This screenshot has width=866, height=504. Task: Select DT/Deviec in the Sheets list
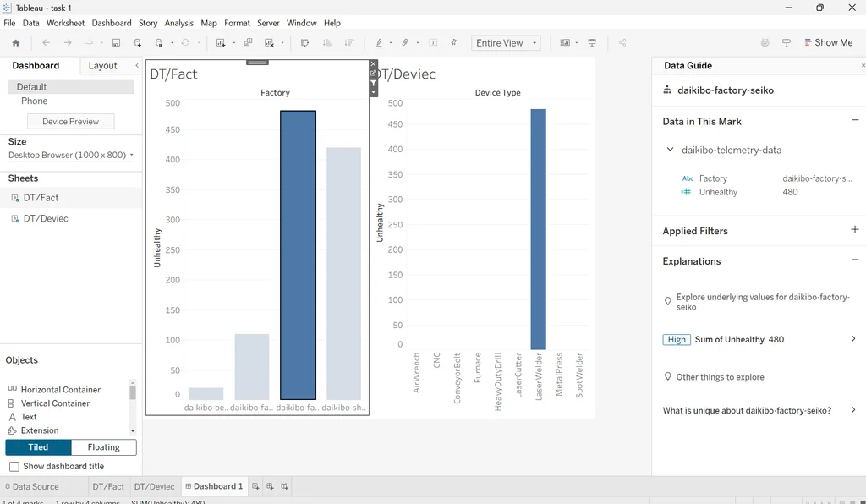pyautogui.click(x=46, y=219)
